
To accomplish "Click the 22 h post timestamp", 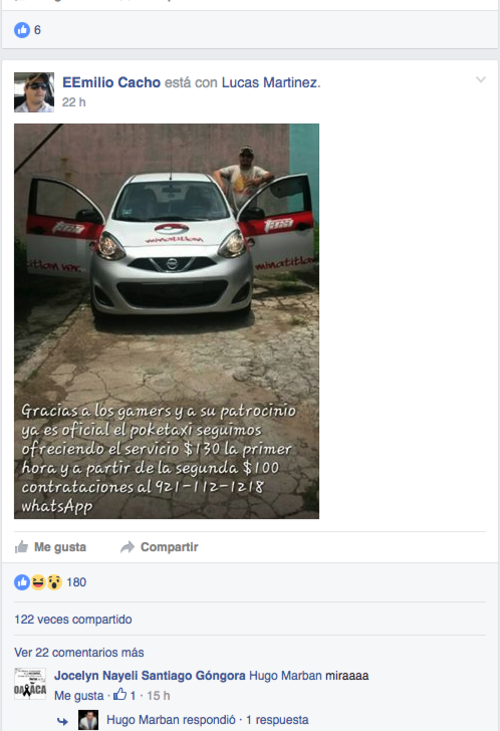I will click(x=74, y=102).
